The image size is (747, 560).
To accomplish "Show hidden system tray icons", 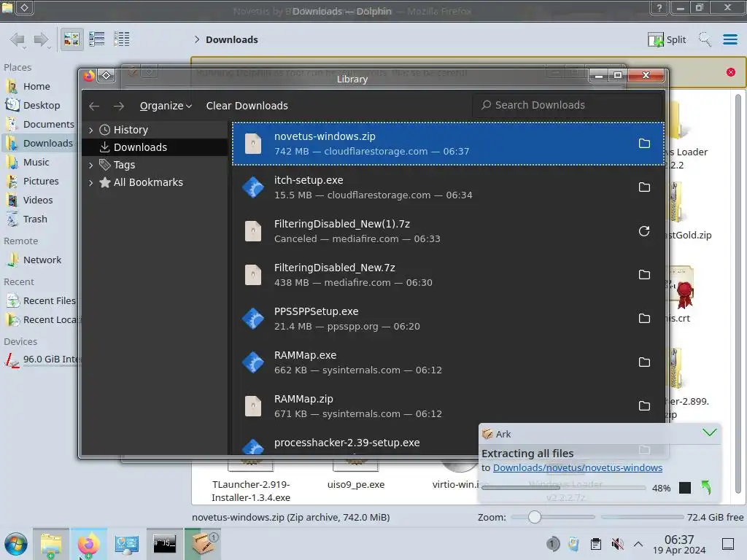I will tap(638, 544).
